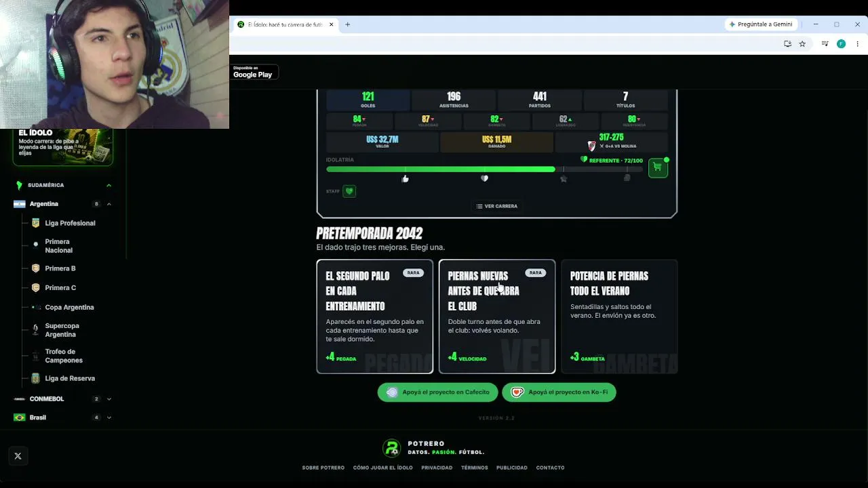This screenshot has width=868, height=488.
Task: Click the 121 Goles stat tile
Action: [x=368, y=100]
